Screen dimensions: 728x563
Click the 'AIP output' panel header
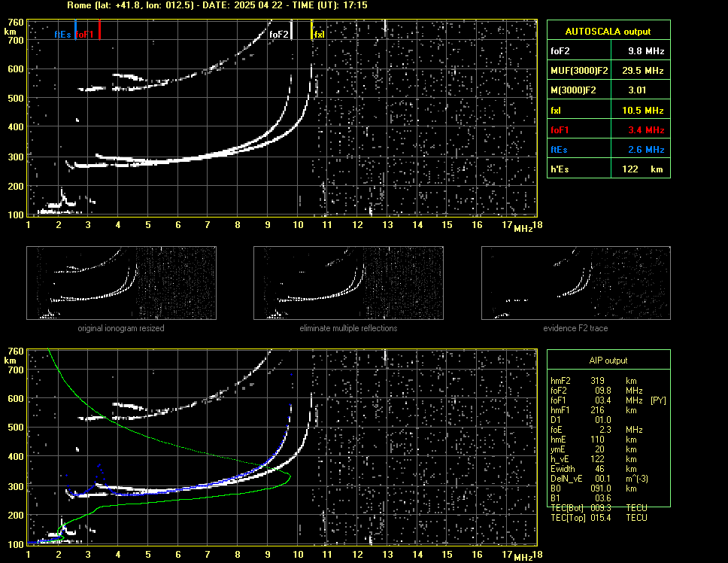coord(608,361)
